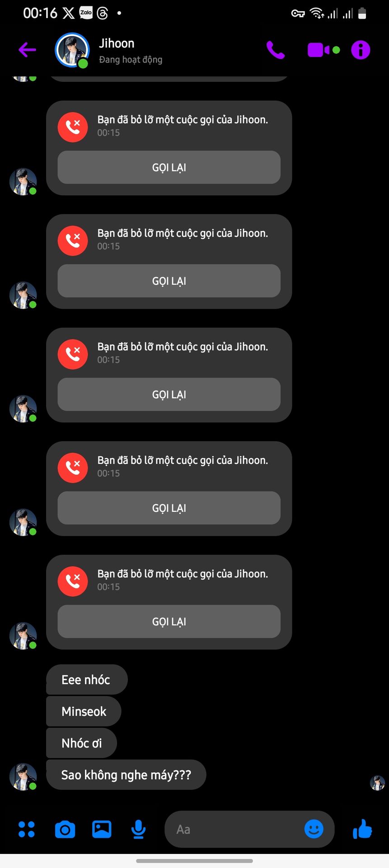Tap the missed call icon in second card
The image size is (389, 868).
click(73, 241)
